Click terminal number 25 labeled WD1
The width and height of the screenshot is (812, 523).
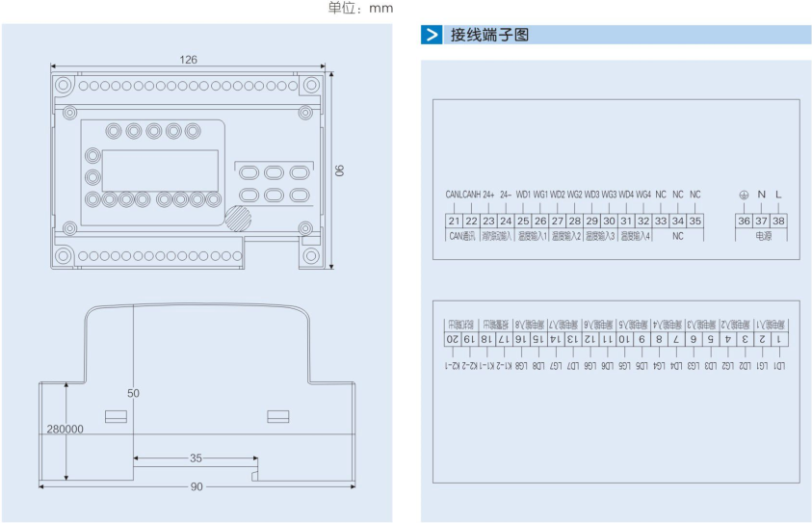(523, 221)
